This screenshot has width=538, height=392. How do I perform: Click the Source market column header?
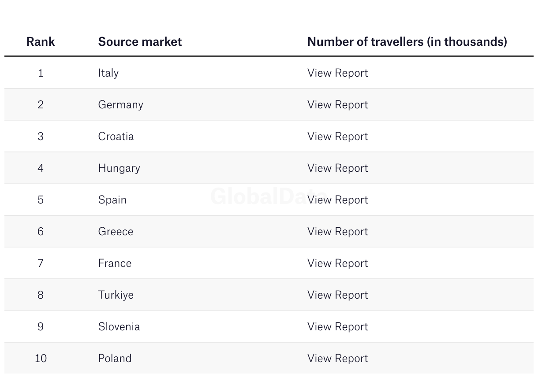coord(140,42)
